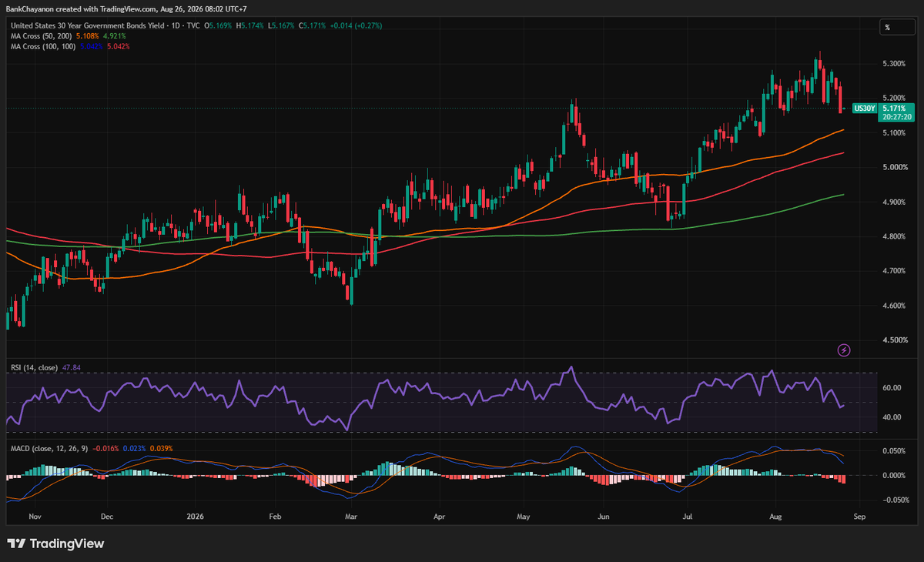Click the May label on time axis
This screenshot has width=924, height=562.
[x=524, y=517]
